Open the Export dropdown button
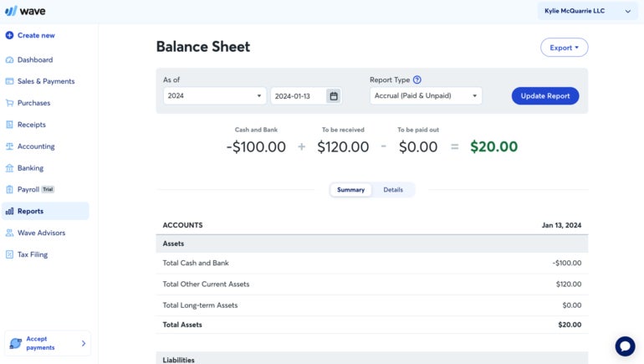Screen dimensions: 644x364 click(x=564, y=48)
